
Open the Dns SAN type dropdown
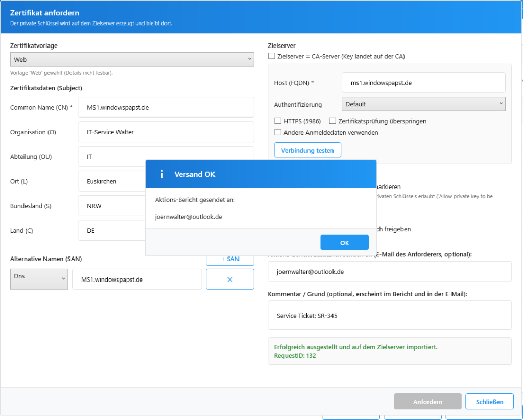pos(39,279)
